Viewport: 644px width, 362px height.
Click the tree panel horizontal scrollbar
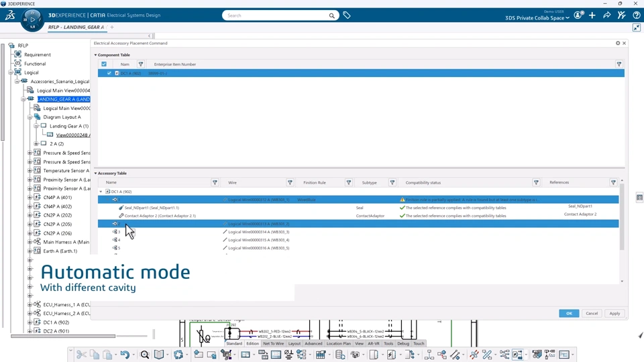click(x=63, y=336)
